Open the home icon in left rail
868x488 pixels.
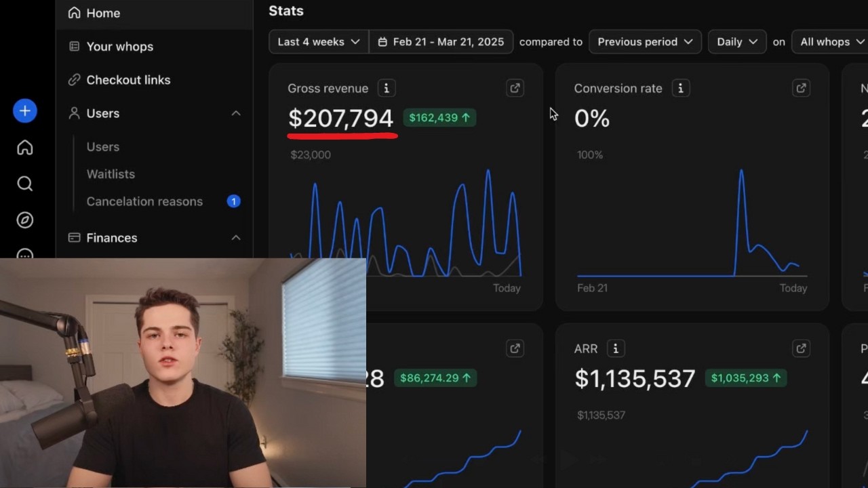(x=25, y=148)
